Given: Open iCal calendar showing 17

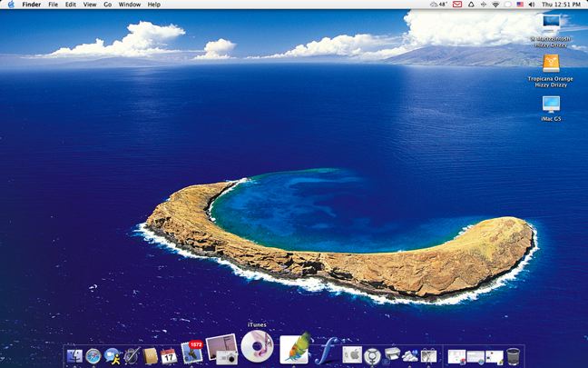Looking at the screenshot, I should point(169,356).
